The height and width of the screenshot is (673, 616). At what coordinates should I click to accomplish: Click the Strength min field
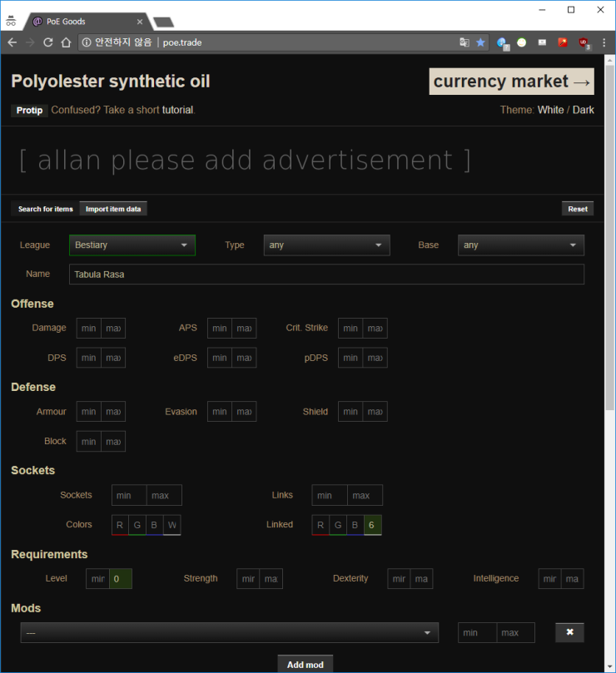tap(248, 579)
